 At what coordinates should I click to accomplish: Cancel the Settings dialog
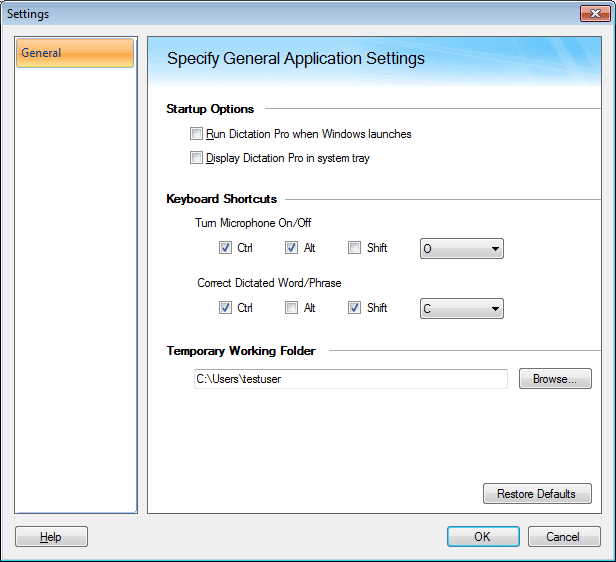coord(564,536)
